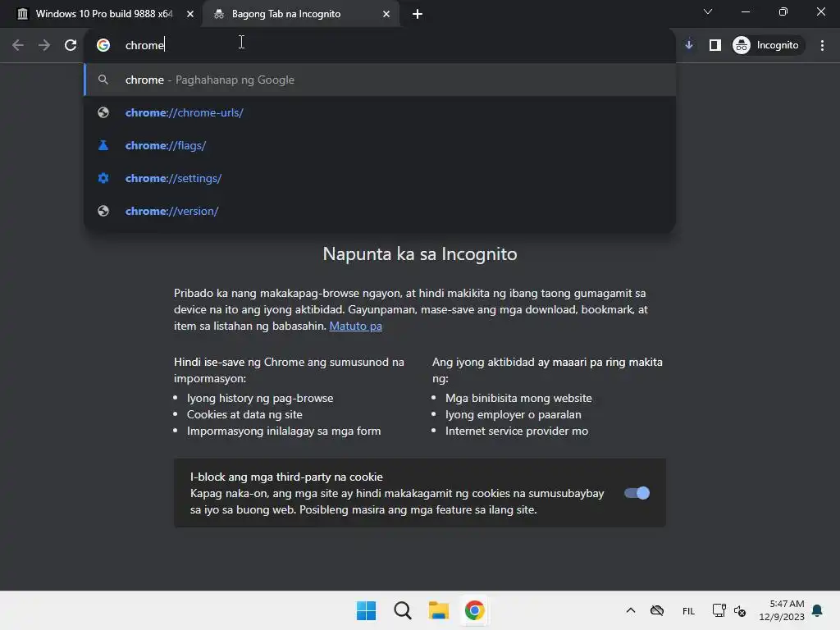Click the Napunta ka sa Incognito heading
Screen dimensions: 840x630
click(420, 254)
